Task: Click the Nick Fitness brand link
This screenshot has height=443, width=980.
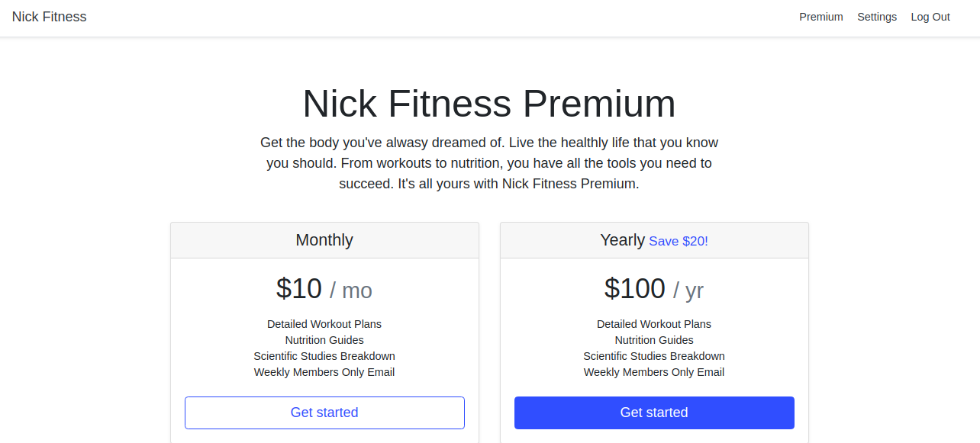Action: [x=50, y=17]
